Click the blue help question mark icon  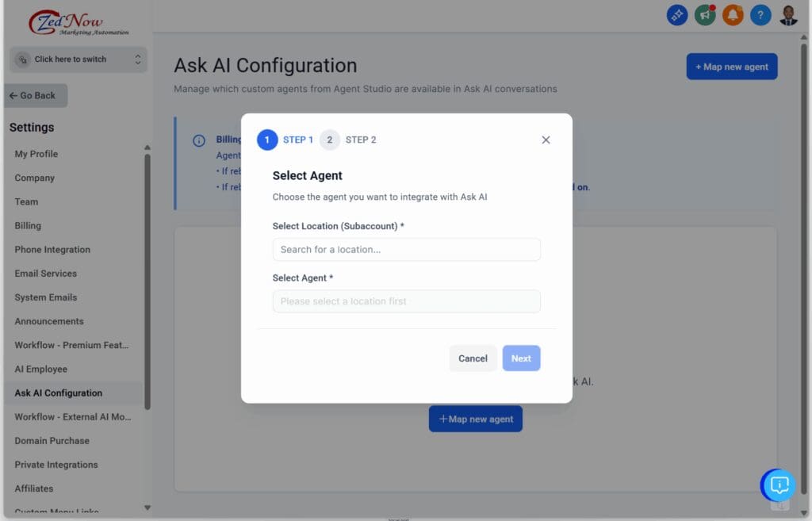tap(760, 15)
